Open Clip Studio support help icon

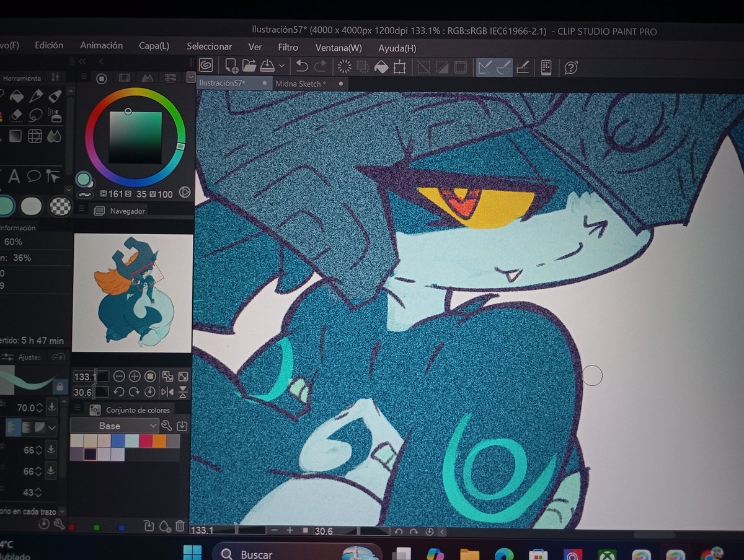571,68
